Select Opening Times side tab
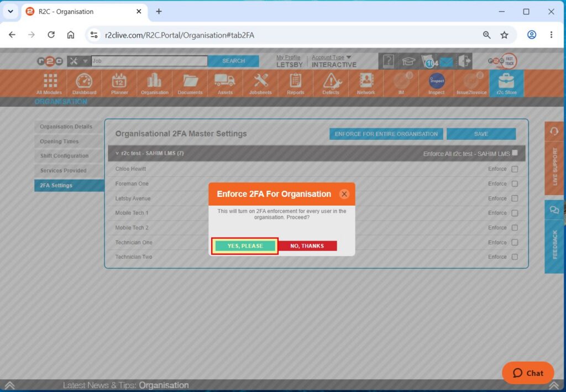Screen dimensions: 566x392 [x=69, y=142]
